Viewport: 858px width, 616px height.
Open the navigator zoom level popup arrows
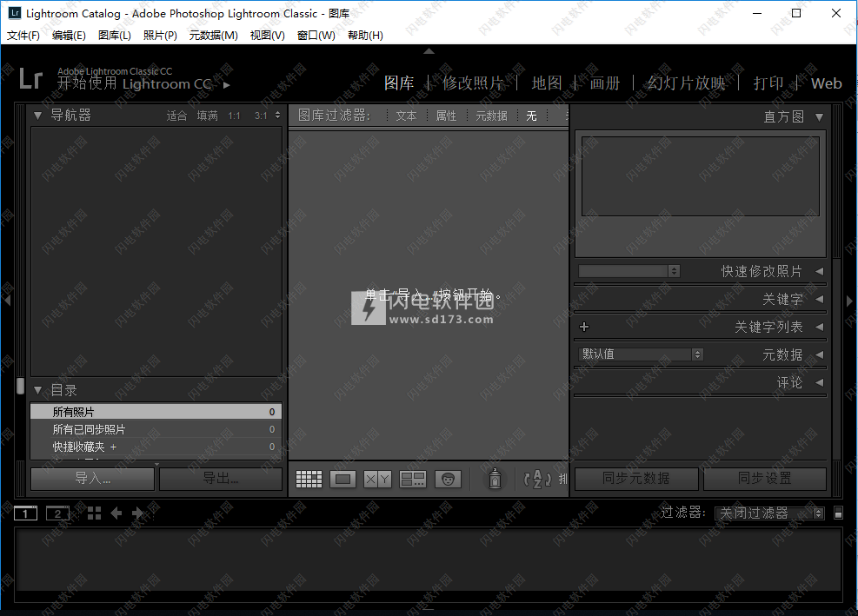coord(277,116)
